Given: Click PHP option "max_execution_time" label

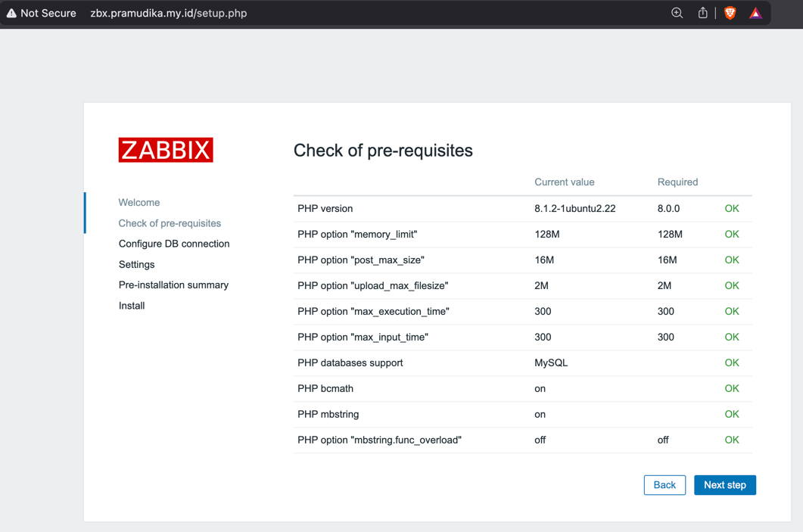Looking at the screenshot, I should [x=373, y=311].
